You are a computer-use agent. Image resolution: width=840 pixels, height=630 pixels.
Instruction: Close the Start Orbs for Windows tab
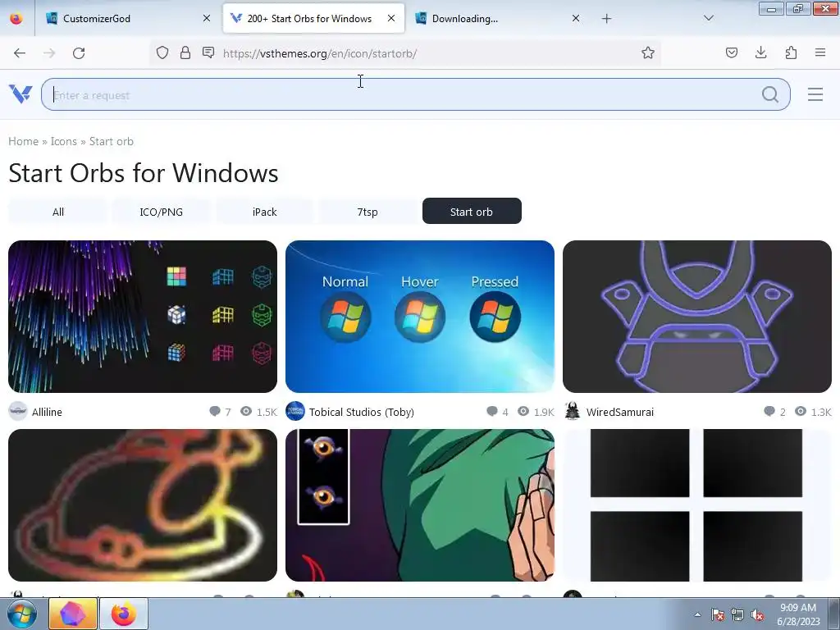[x=391, y=18]
